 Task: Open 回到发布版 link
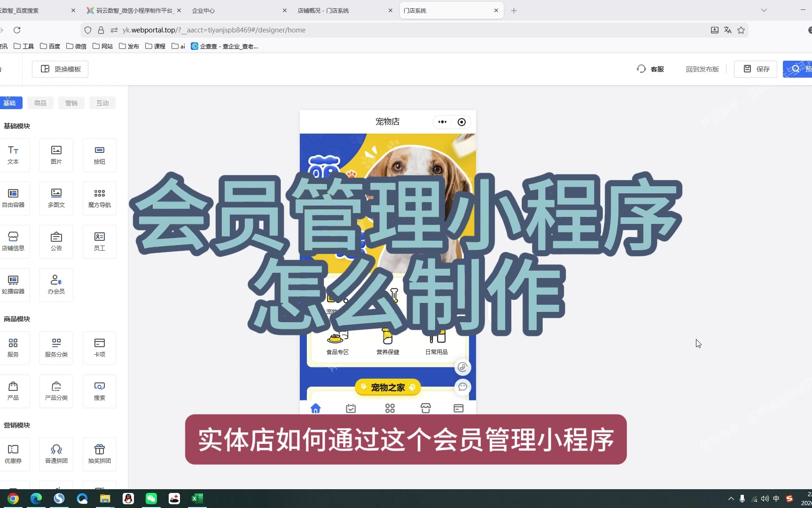tap(702, 69)
